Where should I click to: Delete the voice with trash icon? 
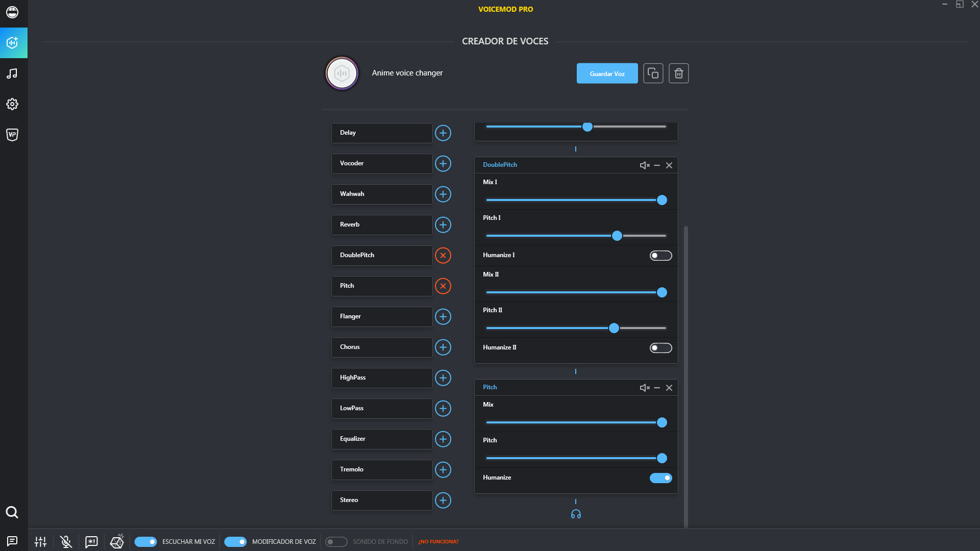point(679,73)
